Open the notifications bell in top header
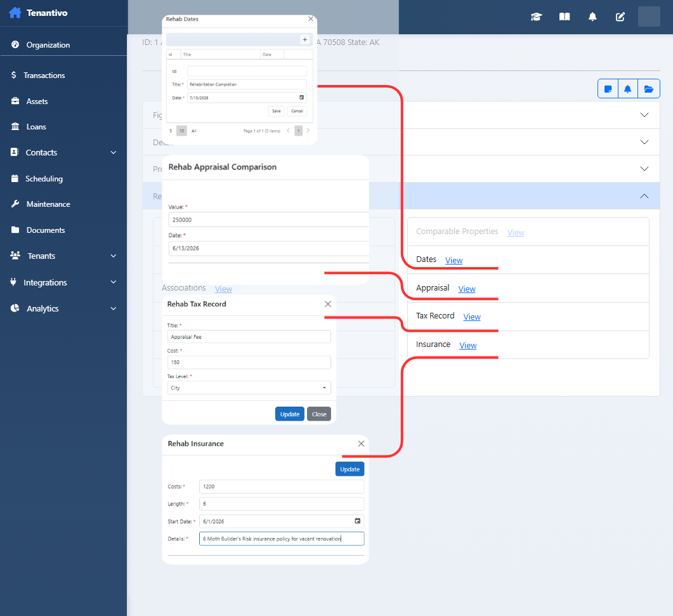 coord(592,16)
